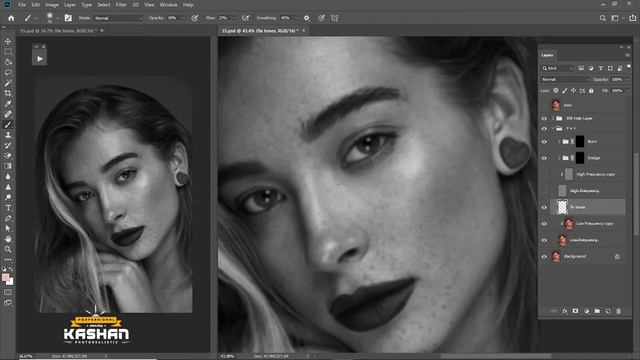Expand the BW Help Layer group
The height and width of the screenshot is (360, 640).
pos(553,118)
